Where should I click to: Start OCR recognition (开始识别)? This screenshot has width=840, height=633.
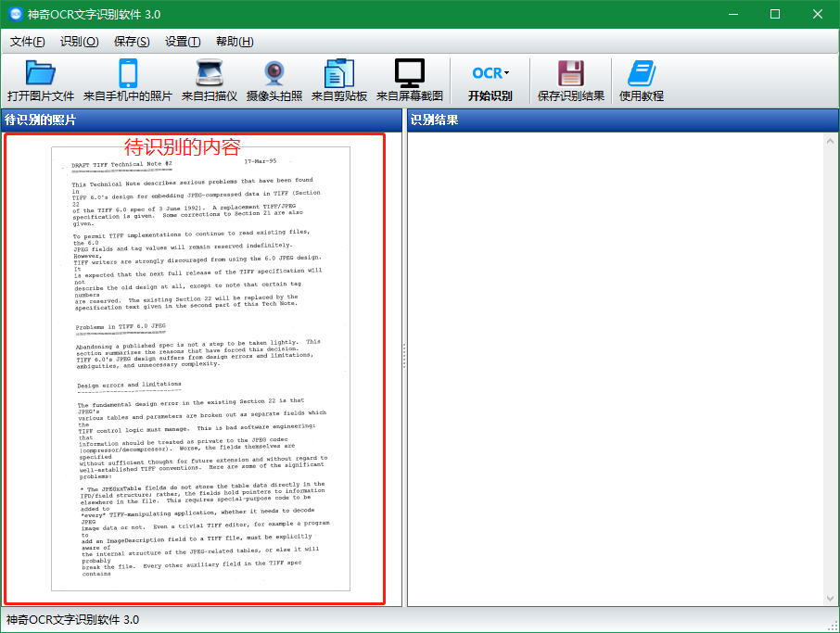pos(490,81)
